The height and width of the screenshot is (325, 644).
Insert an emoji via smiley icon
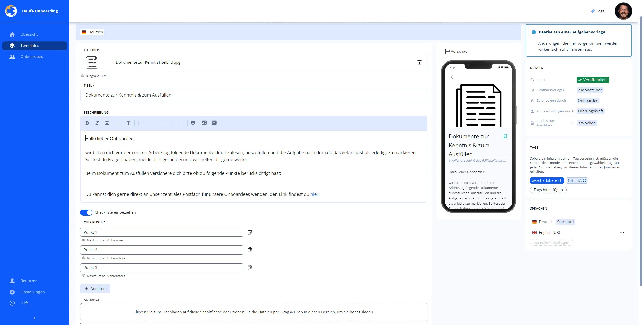click(193, 123)
